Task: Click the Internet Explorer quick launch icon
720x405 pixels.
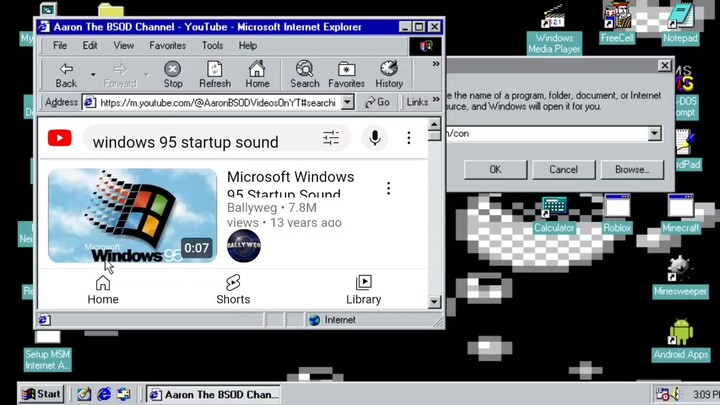Action: (104, 394)
